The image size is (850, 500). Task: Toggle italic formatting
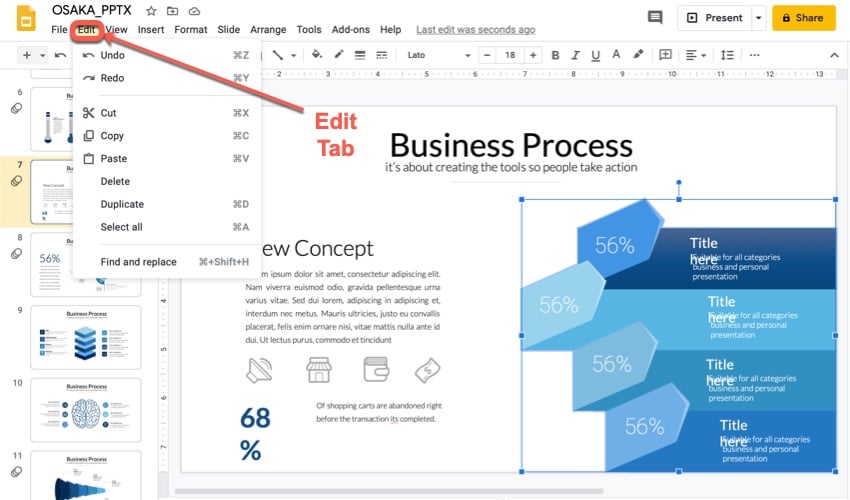coord(575,55)
